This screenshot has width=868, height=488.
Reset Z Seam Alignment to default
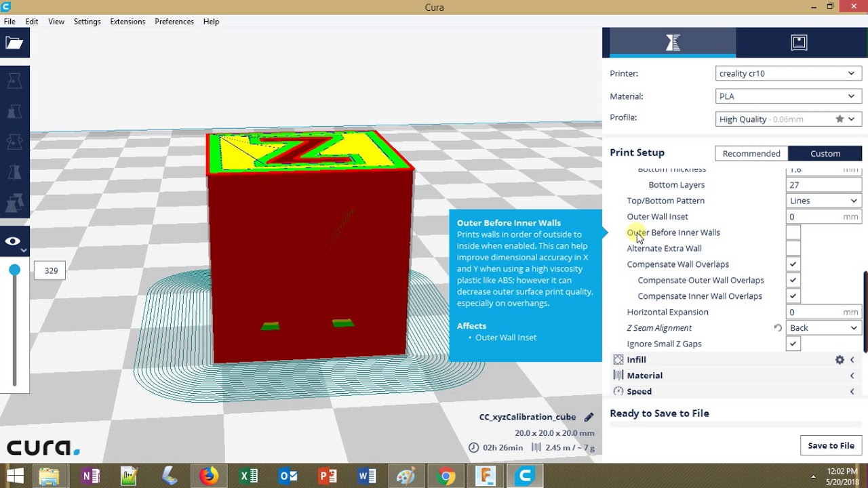pyautogui.click(x=778, y=328)
